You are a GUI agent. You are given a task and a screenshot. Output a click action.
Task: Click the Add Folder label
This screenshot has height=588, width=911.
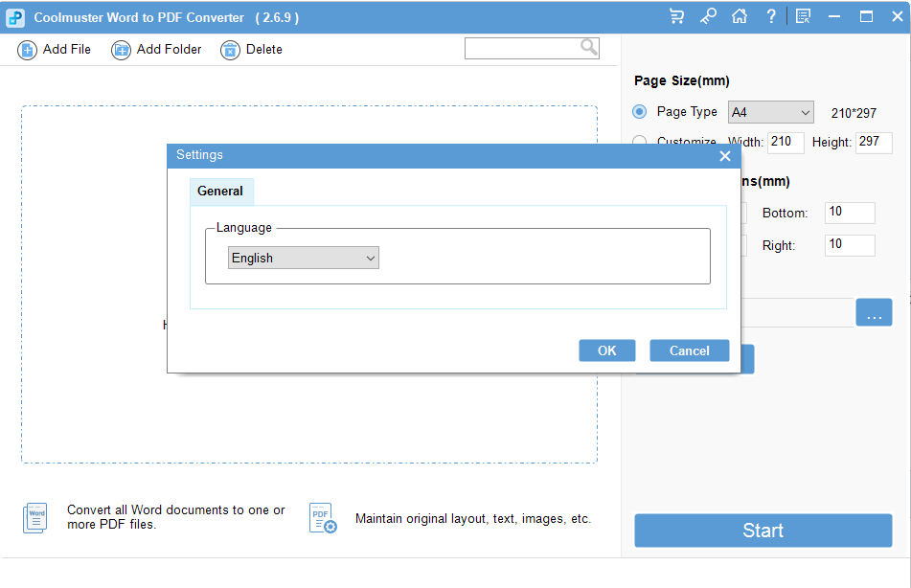pos(169,50)
